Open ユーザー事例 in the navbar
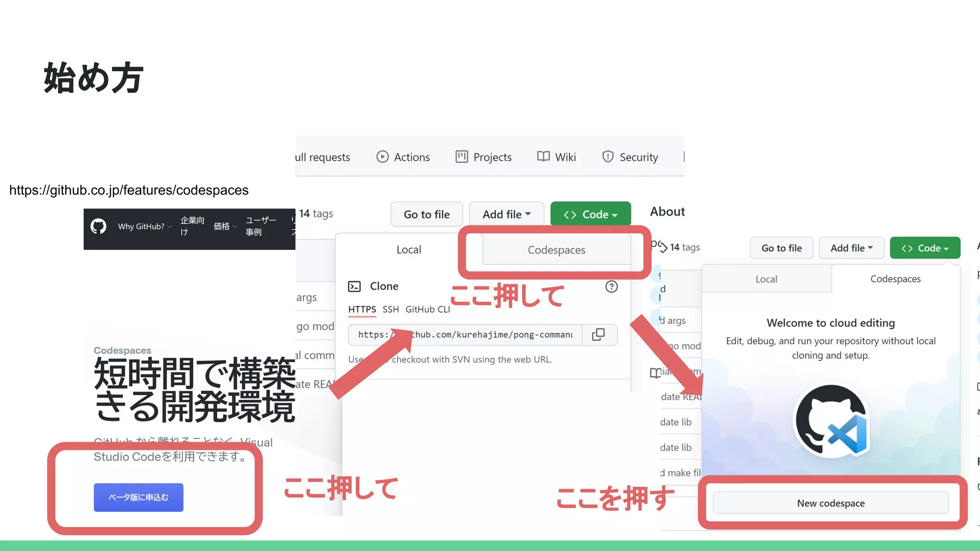This screenshot has height=551, width=980. [x=261, y=226]
